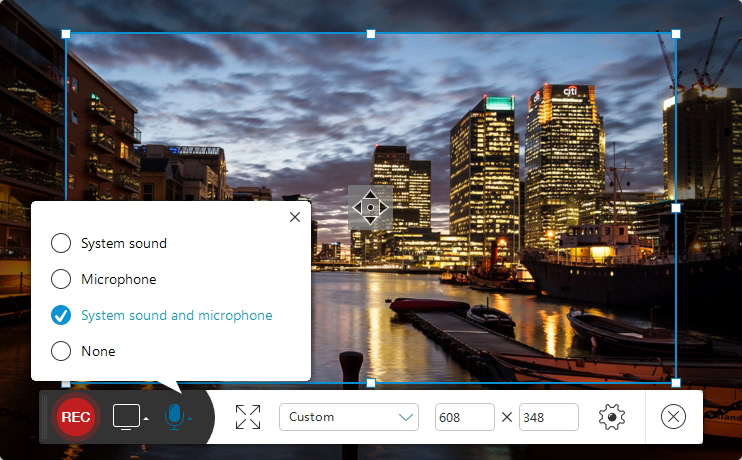Click the move crosshair icon in region center

coord(370,208)
